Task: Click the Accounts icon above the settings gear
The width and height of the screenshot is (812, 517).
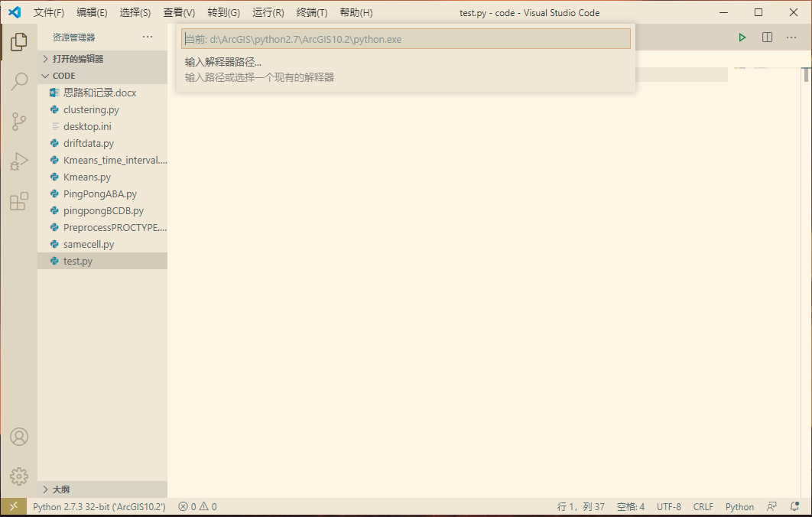Action: click(18, 437)
